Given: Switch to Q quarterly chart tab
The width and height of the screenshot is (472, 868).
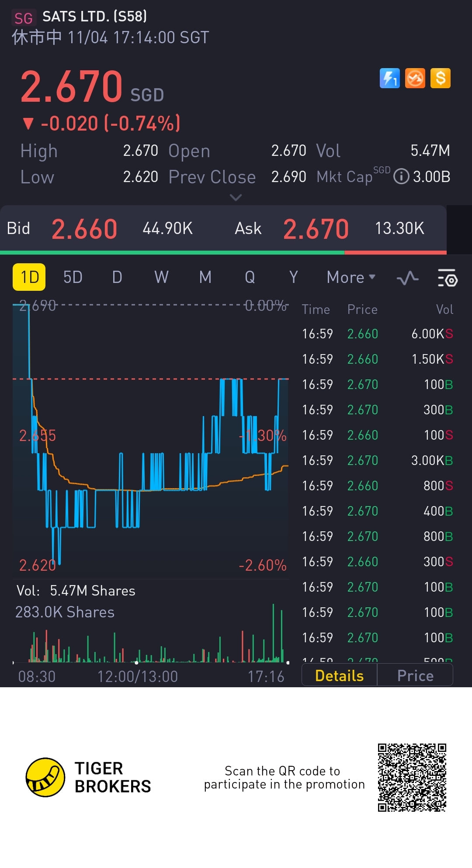Looking at the screenshot, I should 250,277.
